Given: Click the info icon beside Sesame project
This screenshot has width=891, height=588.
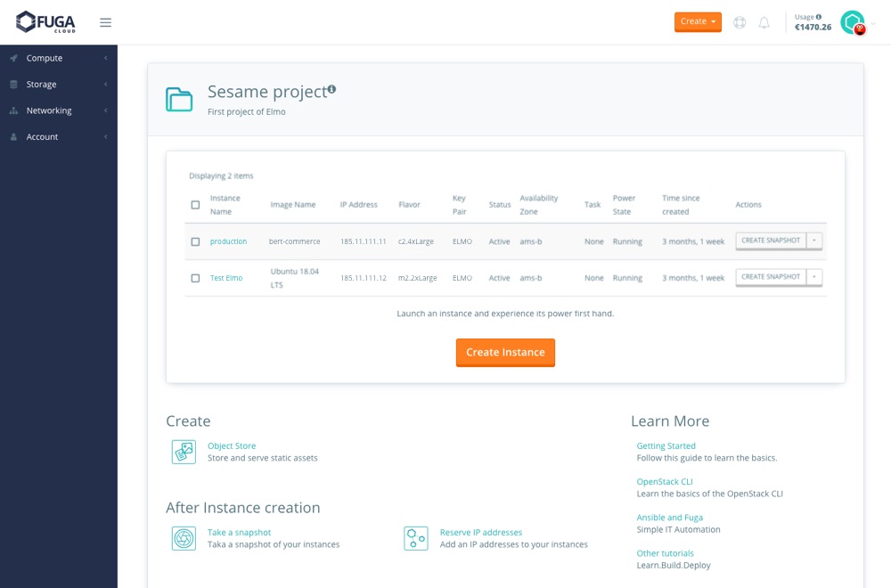Looking at the screenshot, I should pyautogui.click(x=331, y=89).
